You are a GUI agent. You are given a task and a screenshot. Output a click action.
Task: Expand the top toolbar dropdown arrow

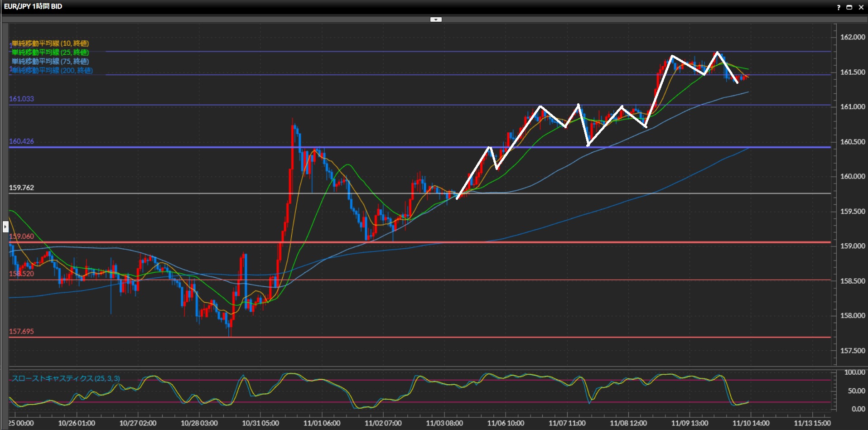point(435,19)
